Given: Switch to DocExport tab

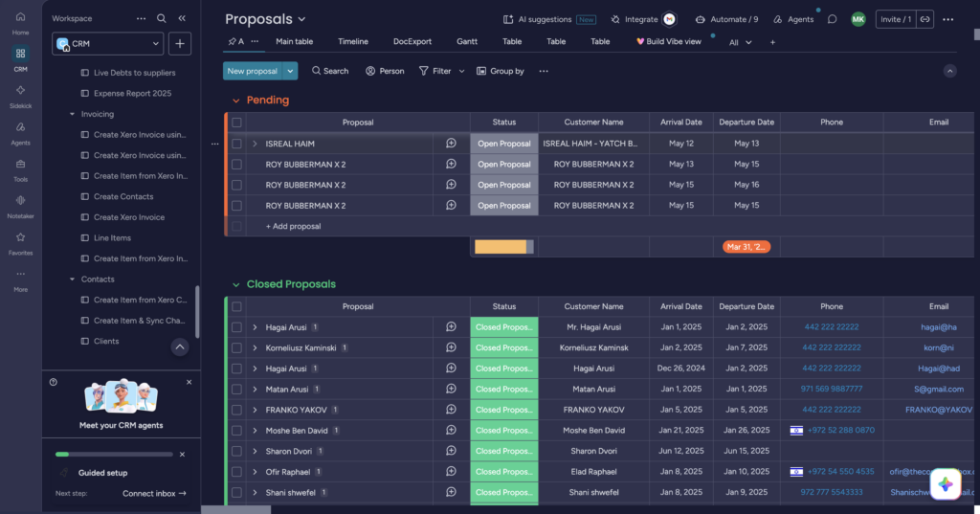Looking at the screenshot, I should pyautogui.click(x=412, y=42).
